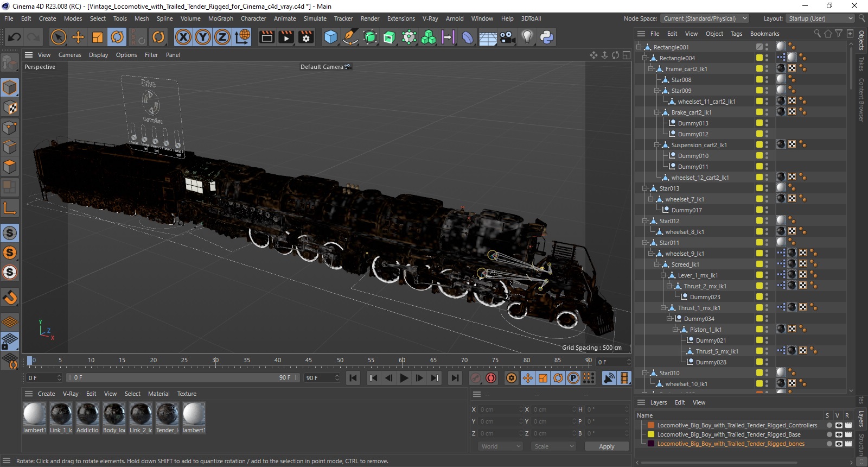Open Material Manager Texture menu

point(187,394)
